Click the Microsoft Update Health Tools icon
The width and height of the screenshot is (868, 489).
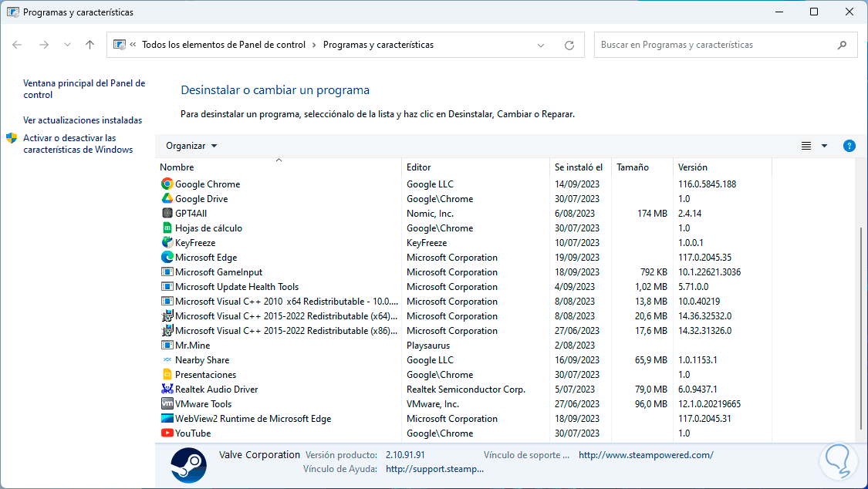point(167,287)
